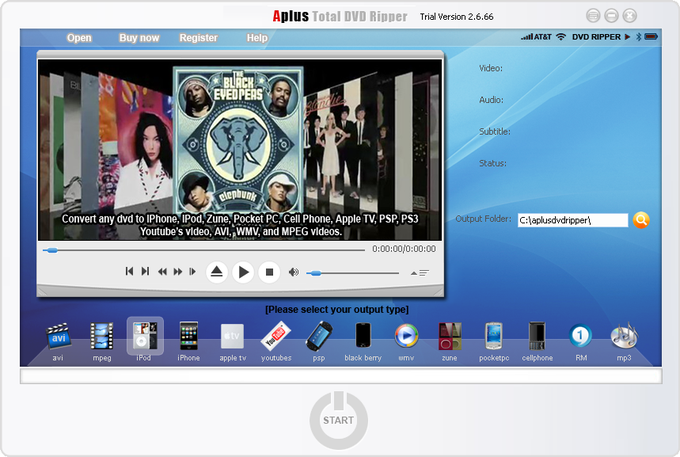Pick the zune output device
680x457 pixels.
pos(450,336)
